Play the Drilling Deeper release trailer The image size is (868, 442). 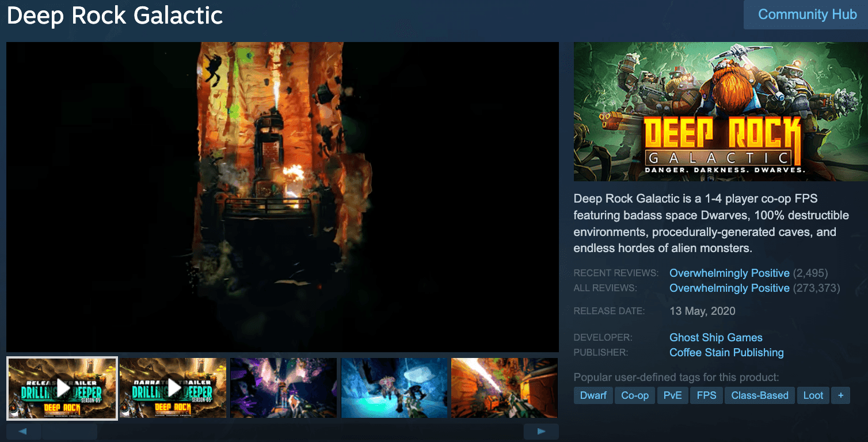[x=62, y=387]
